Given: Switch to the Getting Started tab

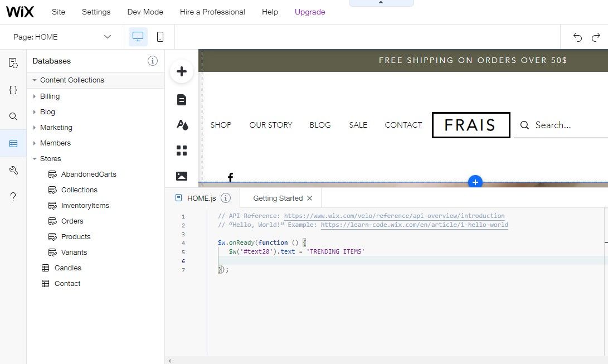Looking at the screenshot, I should pos(278,198).
